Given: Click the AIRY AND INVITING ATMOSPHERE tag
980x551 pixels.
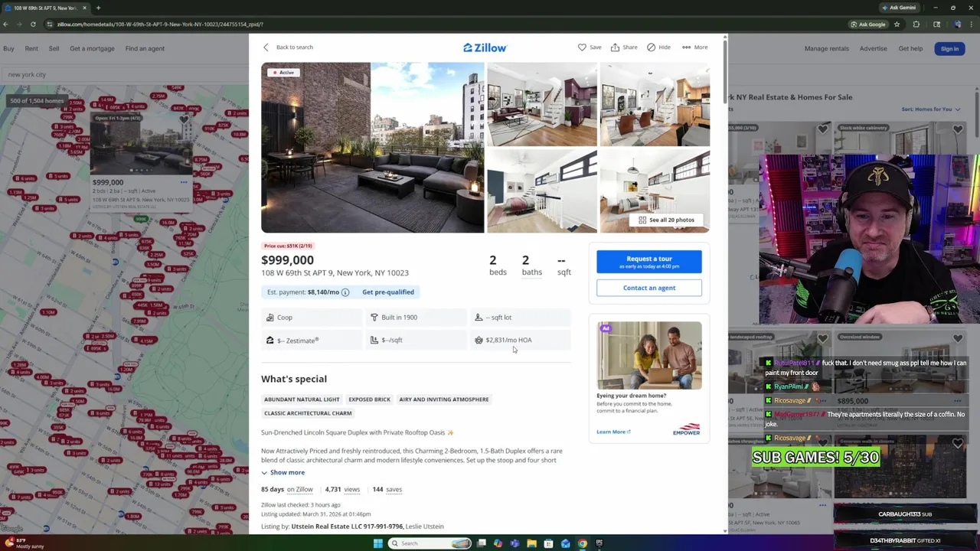Looking at the screenshot, I should (444, 399).
